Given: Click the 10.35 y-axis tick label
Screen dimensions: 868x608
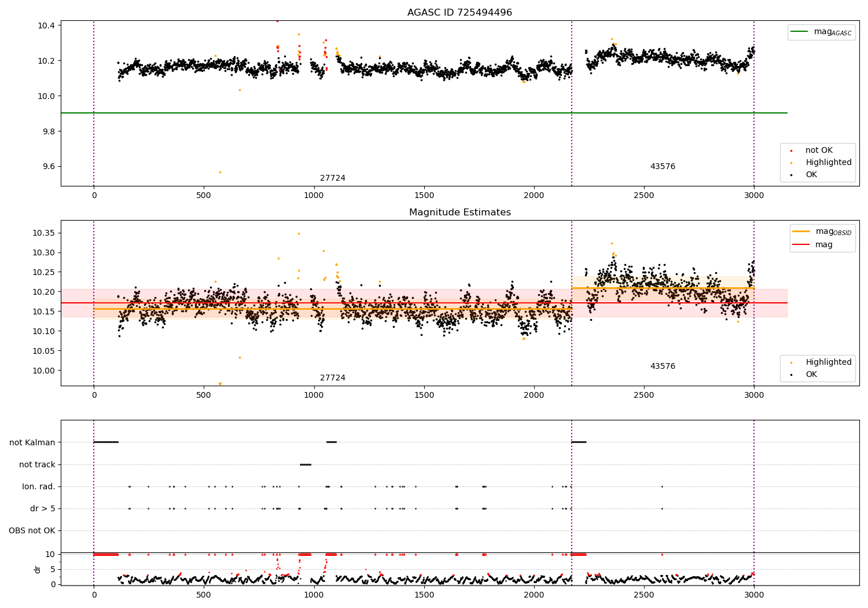Looking at the screenshot, I should click(x=44, y=233).
